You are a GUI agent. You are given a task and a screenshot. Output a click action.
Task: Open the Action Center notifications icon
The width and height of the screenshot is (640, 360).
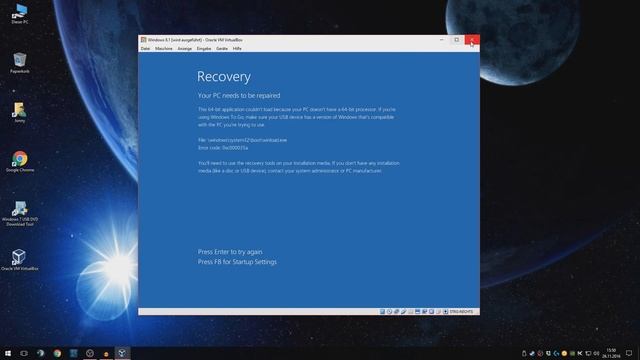coord(629,353)
